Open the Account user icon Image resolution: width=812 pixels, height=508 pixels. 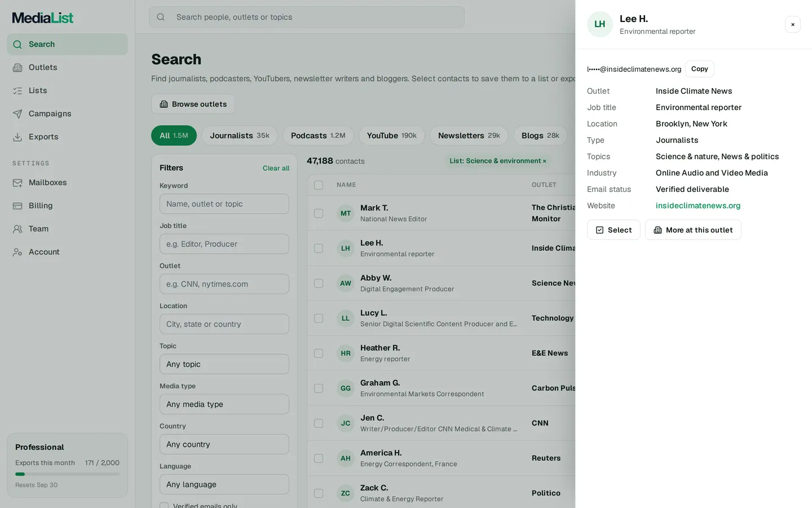pos(17,252)
